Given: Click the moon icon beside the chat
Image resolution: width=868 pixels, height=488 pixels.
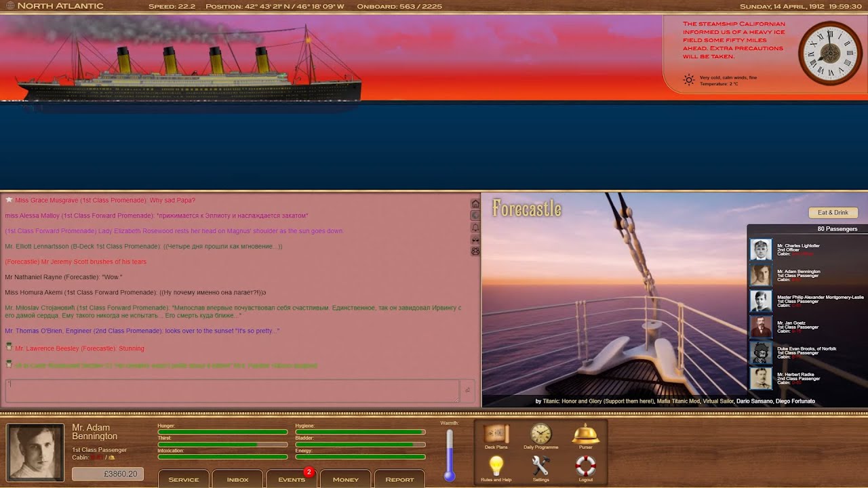Looking at the screenshot, I should point(475,216).
